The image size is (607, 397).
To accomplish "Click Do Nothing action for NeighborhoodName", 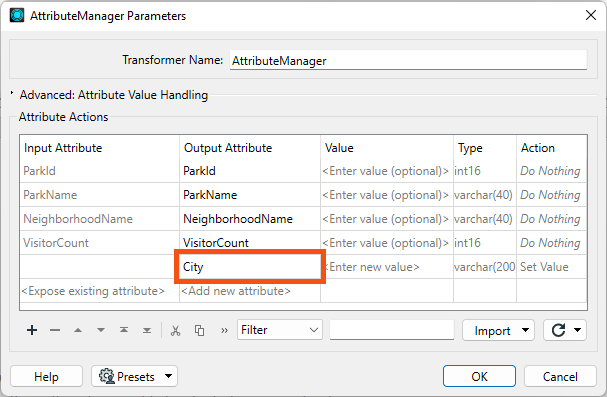I will [552, 219].
